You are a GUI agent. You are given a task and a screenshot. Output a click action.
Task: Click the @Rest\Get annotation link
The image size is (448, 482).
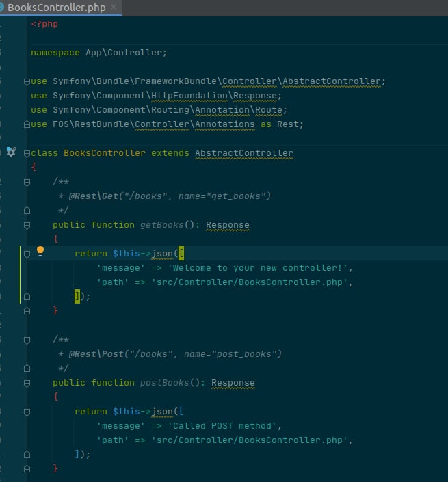[x=94, y=196]
